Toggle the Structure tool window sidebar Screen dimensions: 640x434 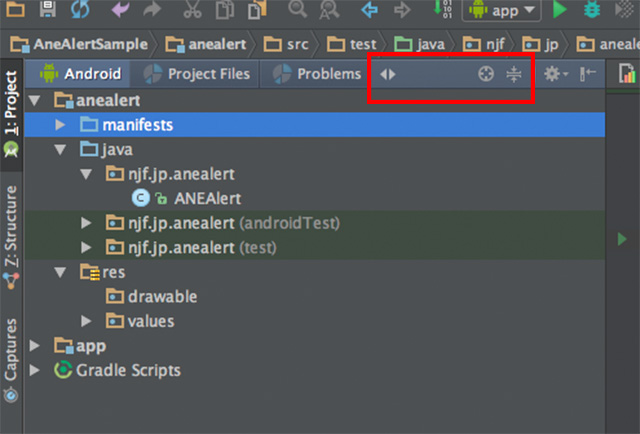coord(11,237)
